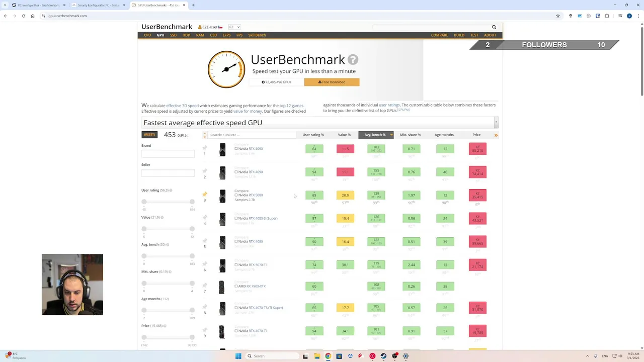Go back to the previous page
Screen dimensions: 644x362
(6, 16)
